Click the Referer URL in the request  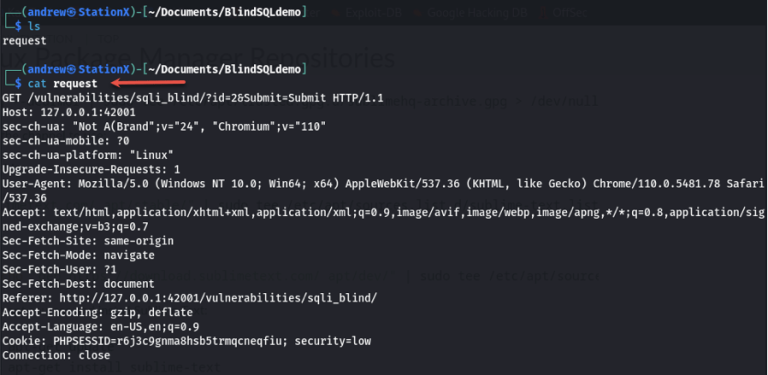tap(218, 298)
